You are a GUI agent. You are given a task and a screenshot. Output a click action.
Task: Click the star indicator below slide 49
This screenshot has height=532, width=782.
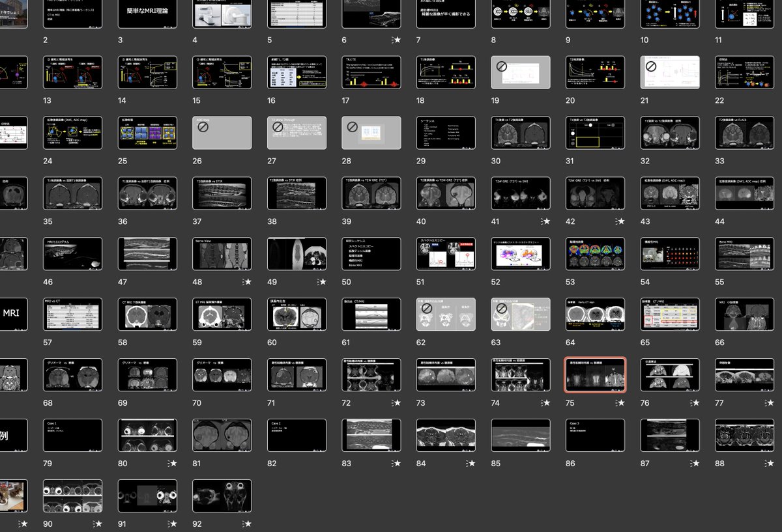[x=321, y=283]
